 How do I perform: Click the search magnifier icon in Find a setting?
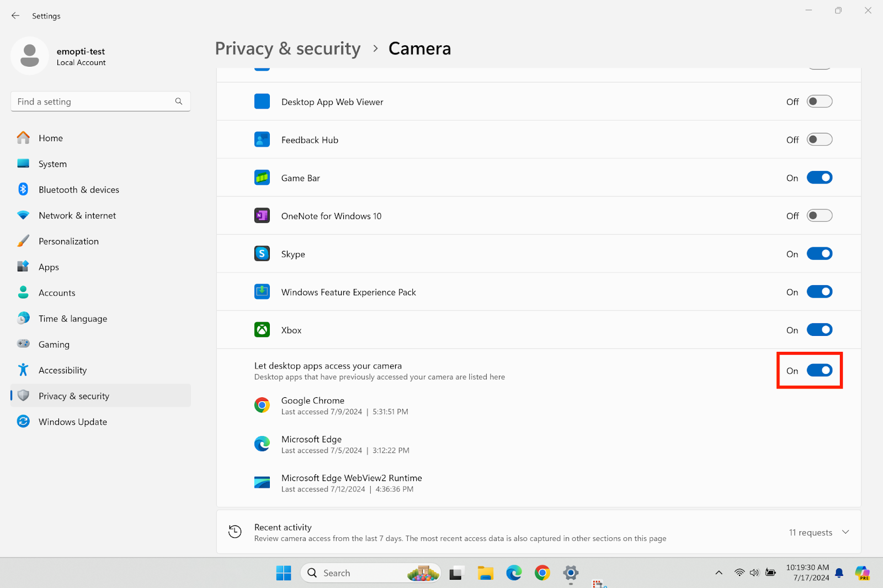coord(179,101)
